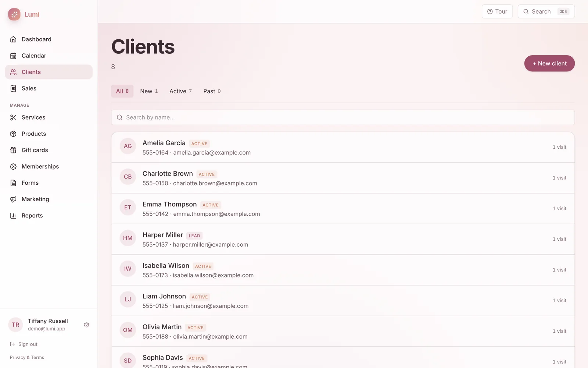Switch to the New clients tab

[149, 91]
